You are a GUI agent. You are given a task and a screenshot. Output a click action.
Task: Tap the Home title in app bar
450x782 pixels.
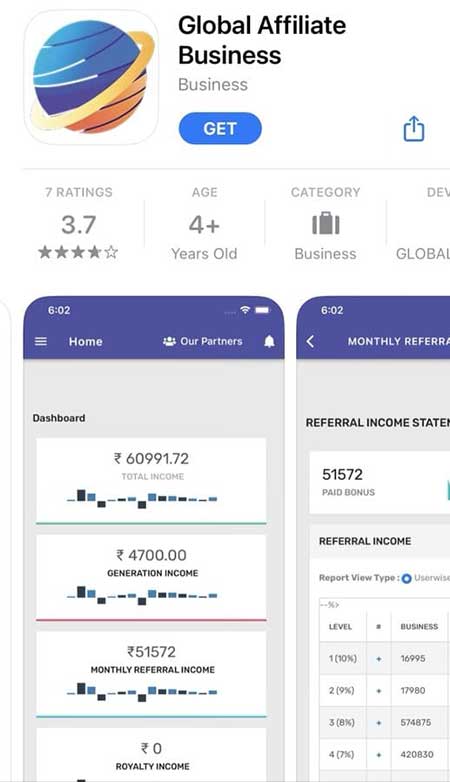85,342
